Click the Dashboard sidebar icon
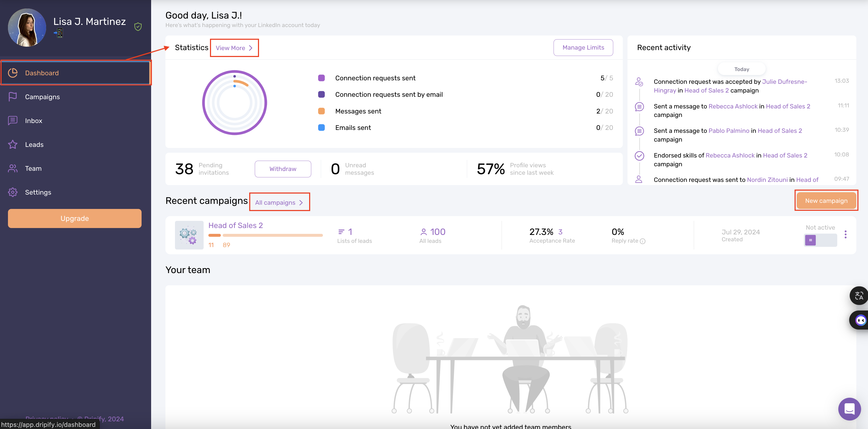The image size is (868, 429). (x=13, y=72)
